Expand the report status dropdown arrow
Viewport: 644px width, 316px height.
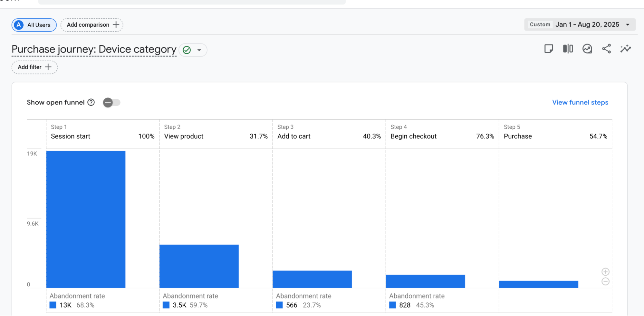point(199,50)
